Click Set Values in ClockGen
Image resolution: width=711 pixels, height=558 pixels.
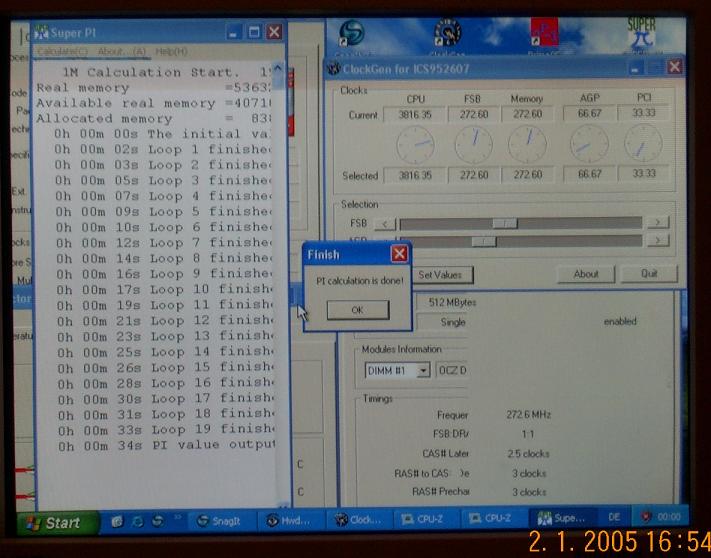(x=440, y=275)
